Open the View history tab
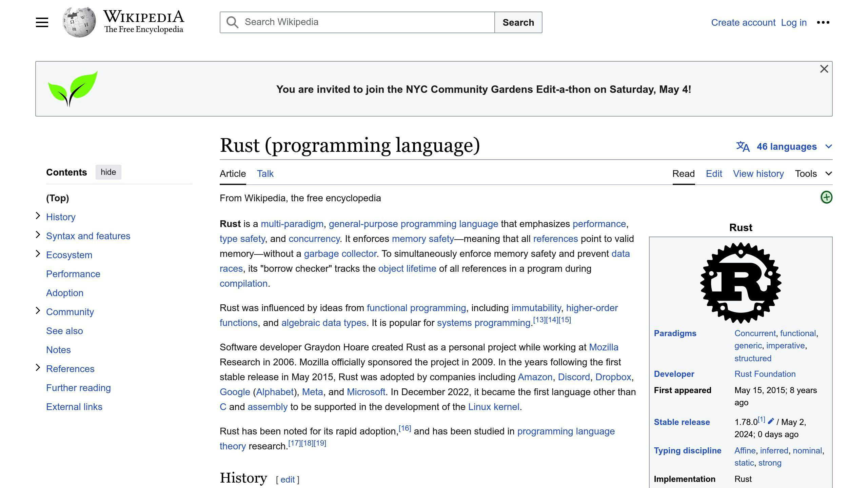 coord(758,174)
